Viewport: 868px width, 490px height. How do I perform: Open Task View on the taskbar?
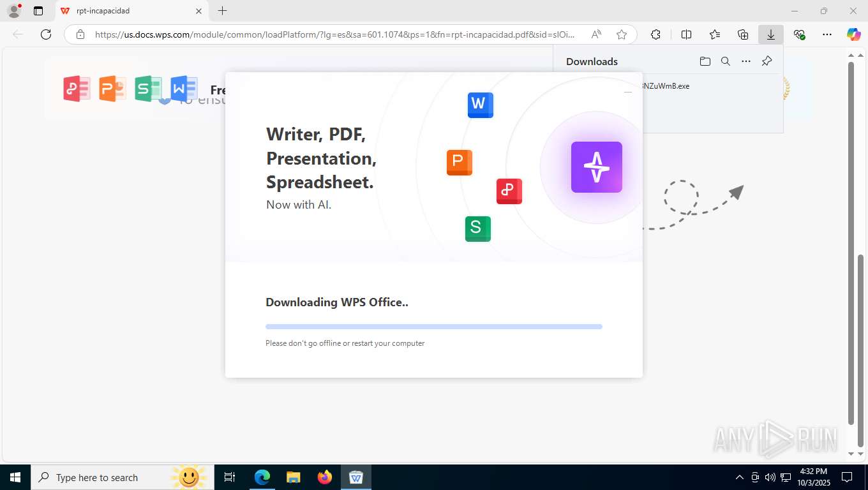point(230,477)
